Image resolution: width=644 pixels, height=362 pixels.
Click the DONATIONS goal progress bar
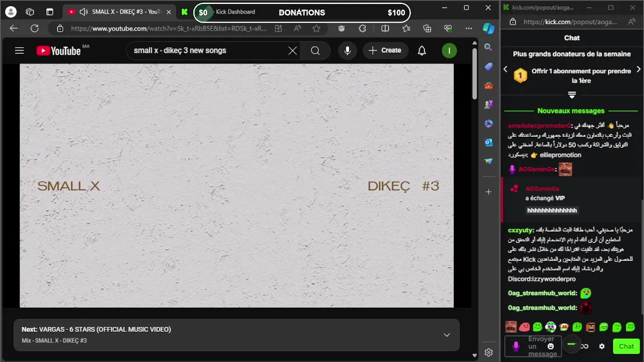pos(302,13)
